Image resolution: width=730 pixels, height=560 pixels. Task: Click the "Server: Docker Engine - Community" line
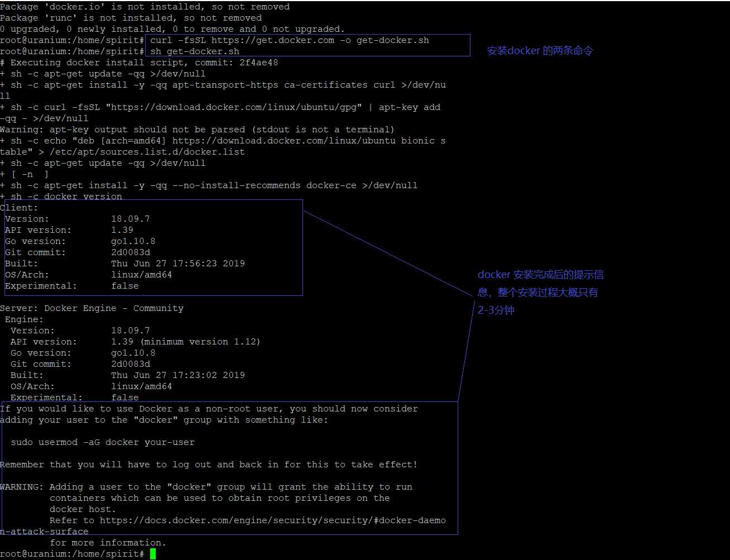(x=92, y=308)
